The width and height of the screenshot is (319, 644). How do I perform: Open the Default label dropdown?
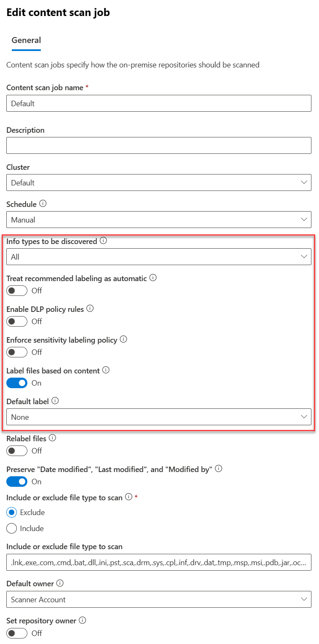click(159, 417)
